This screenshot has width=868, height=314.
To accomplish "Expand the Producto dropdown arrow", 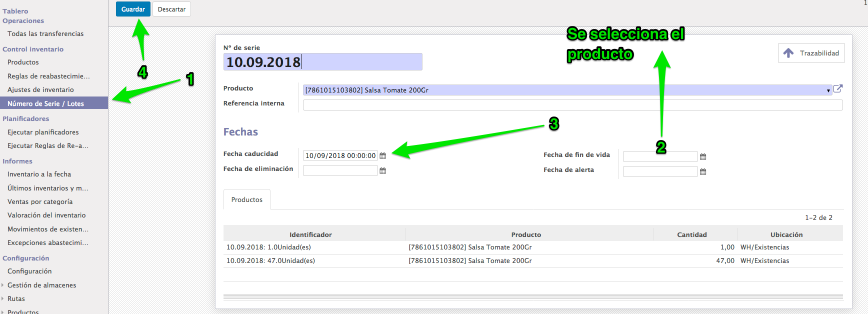I will (828, 90).
